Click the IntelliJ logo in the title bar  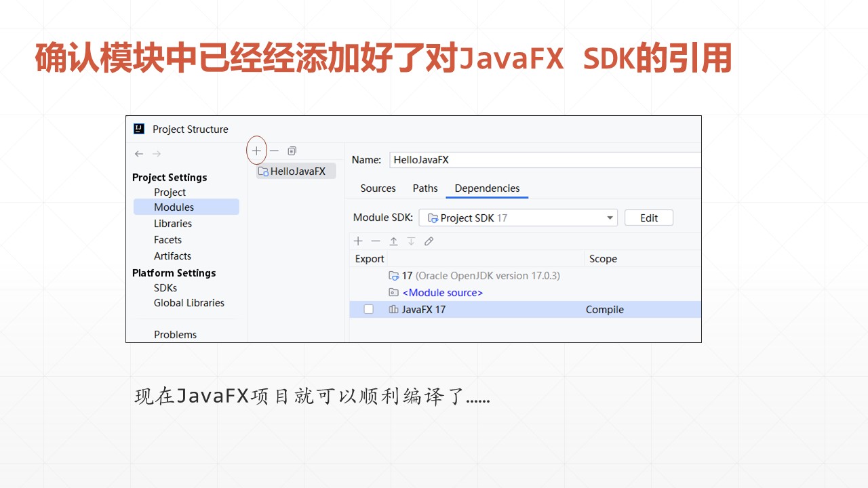139,129
